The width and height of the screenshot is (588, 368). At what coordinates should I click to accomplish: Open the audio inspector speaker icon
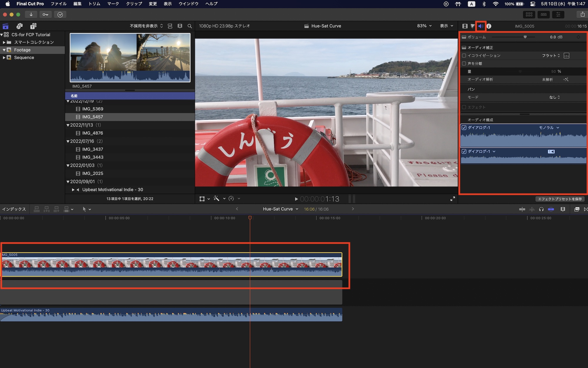[x=481, y=26]
